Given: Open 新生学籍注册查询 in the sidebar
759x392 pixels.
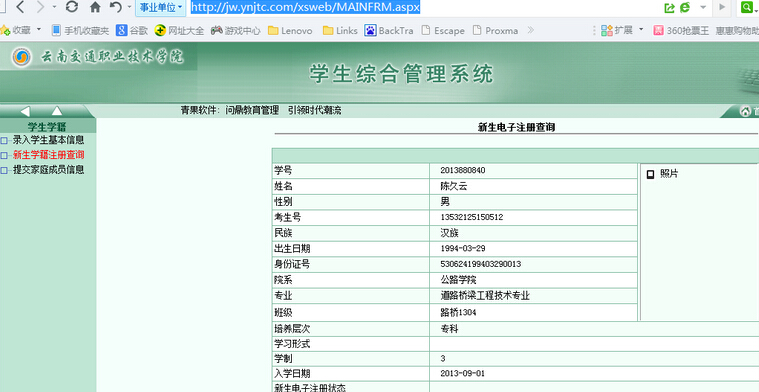Looking at the screenshot, I should [x=48, y=155].
